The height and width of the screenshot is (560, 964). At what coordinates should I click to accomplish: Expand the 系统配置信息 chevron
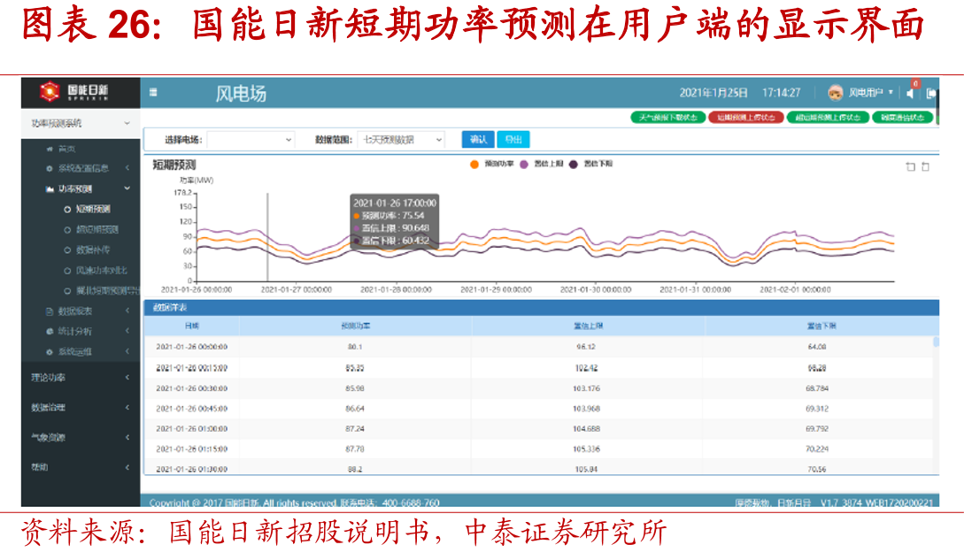point(127,168)
